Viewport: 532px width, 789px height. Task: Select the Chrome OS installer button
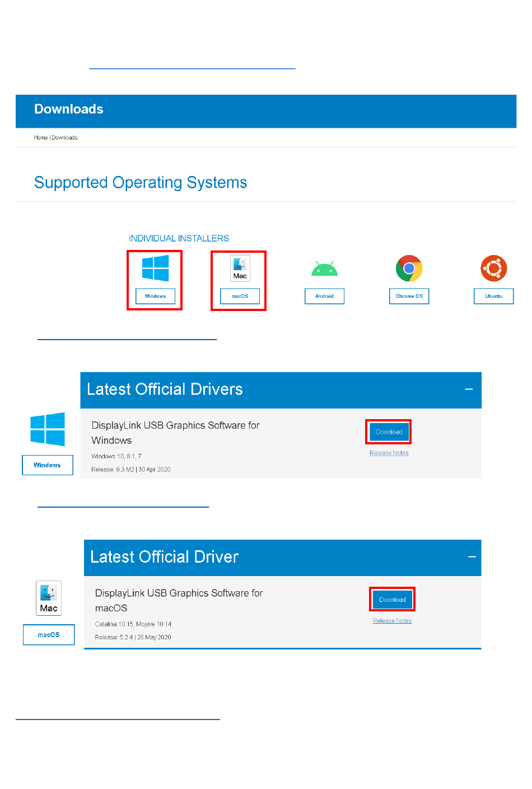coord(409,296)
